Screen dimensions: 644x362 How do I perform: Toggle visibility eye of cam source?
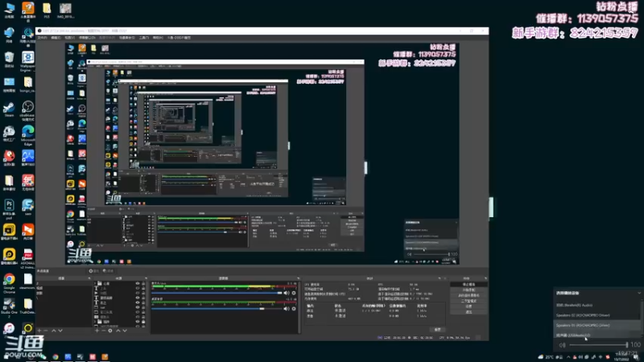click(x=138, y=307)
